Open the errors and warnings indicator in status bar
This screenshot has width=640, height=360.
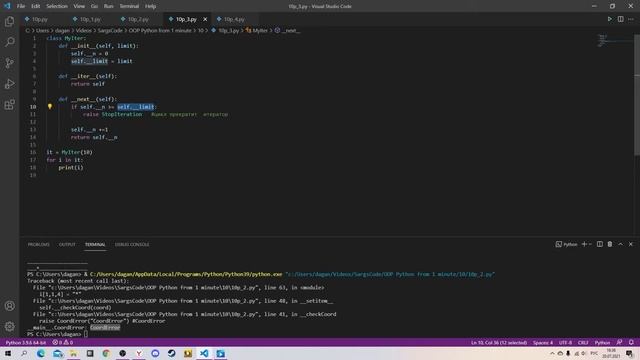pos(62,342)
